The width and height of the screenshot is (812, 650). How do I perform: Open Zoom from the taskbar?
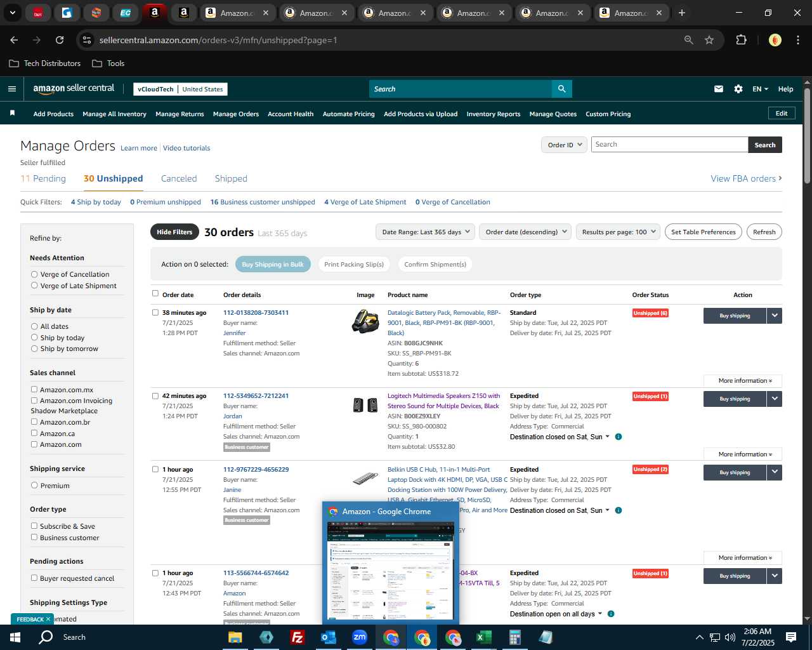(x=360, y=637)
